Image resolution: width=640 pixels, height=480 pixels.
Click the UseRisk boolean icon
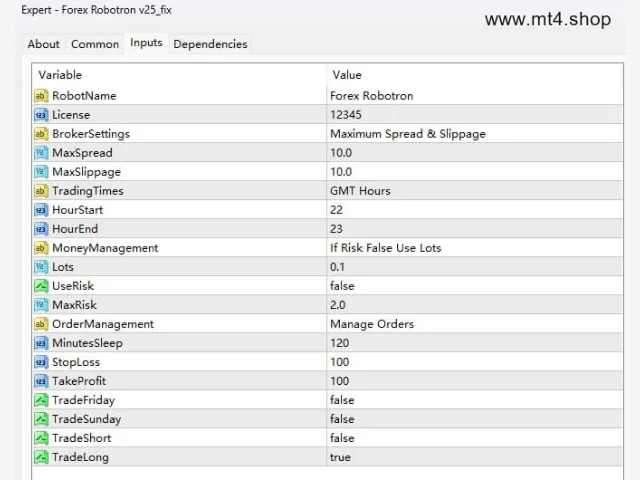41,286
